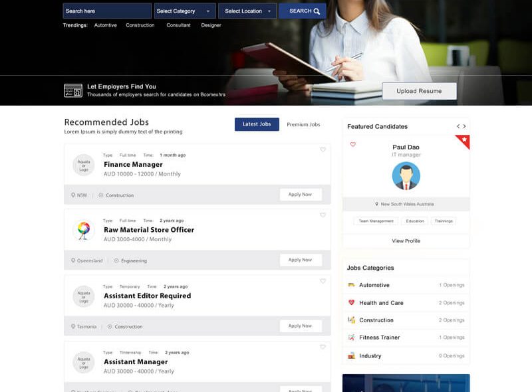This screenshot has height=392, width=532.
Task: Click the Upload Resume button
Action: click(419, 91)
